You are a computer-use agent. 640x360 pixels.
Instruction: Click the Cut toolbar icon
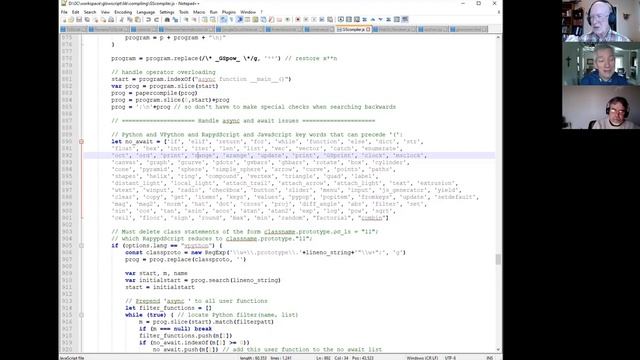(121, 20)
